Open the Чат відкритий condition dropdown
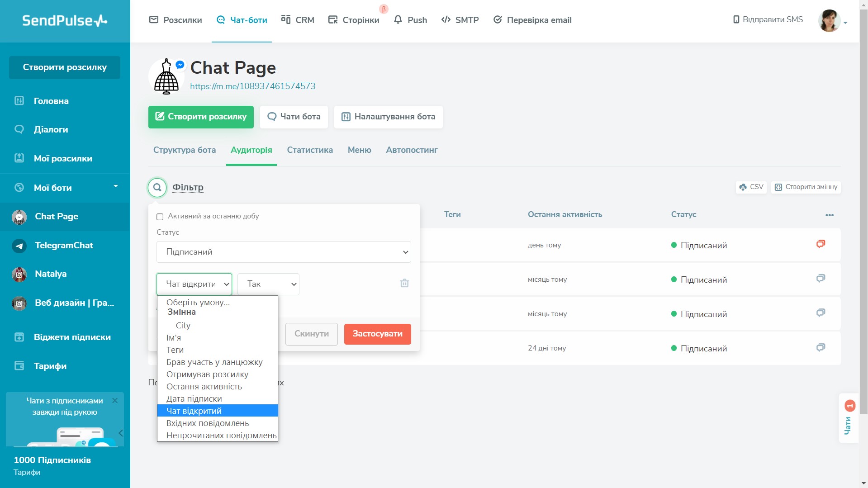Viewport: 868px width, 488px height. tap(194, 284)
